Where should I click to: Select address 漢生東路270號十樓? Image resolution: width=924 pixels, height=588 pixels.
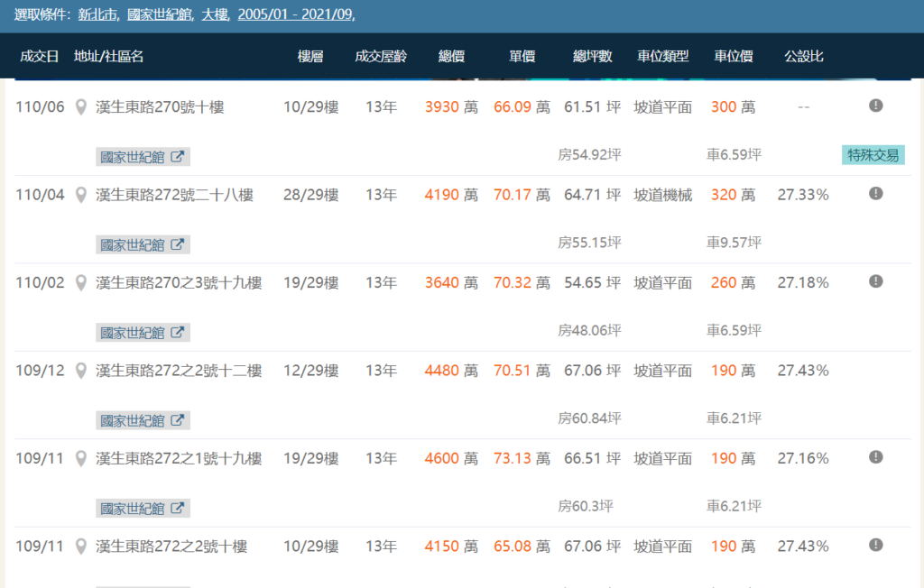coord(160,107)
